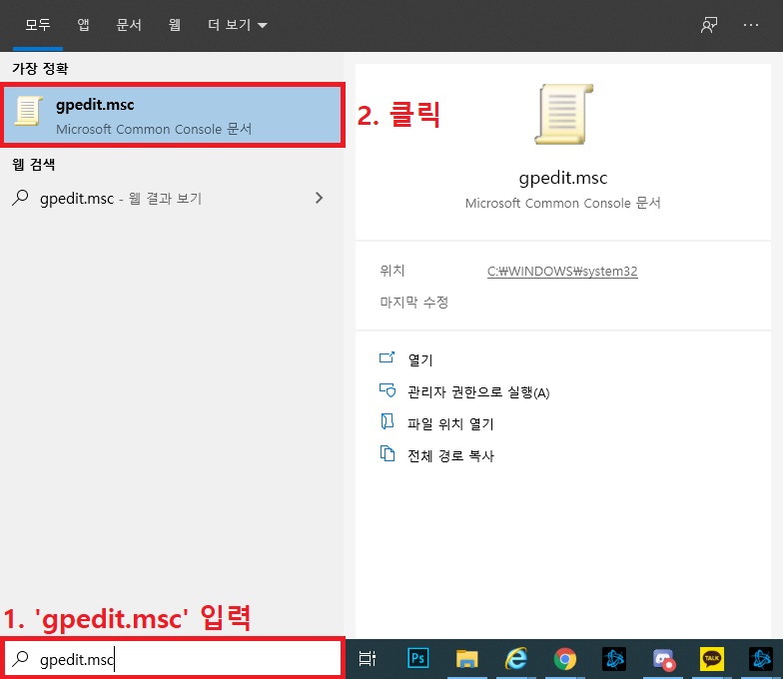The height and width of the screenshot is (679, 784).
Task: Choose 파일 위치 열기
Action: (450, 424)
